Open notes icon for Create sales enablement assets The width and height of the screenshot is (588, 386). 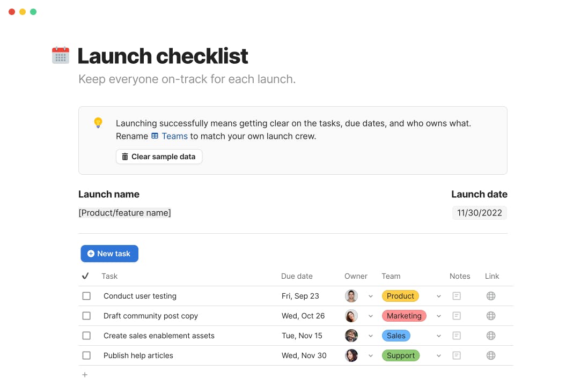point(457,336)
